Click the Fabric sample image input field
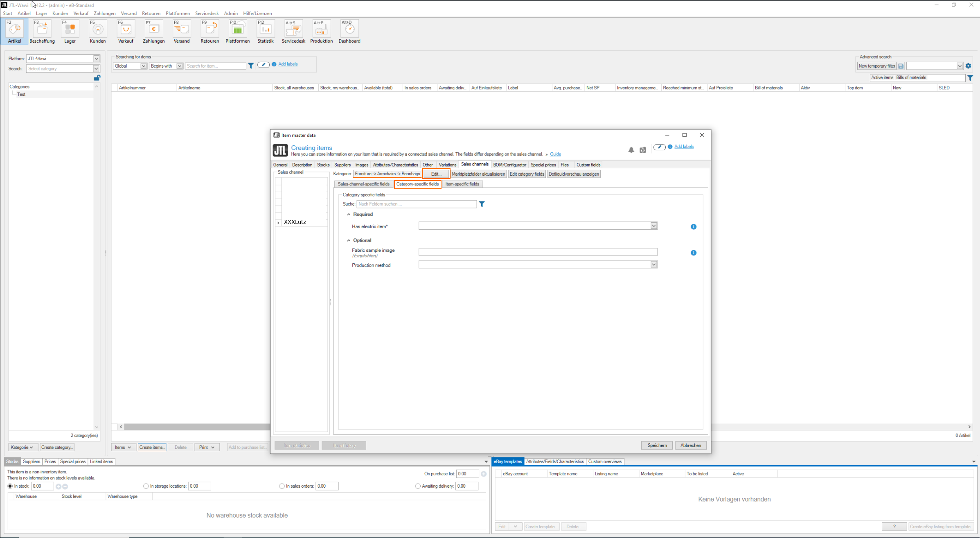Viewport: 980px width, 538px height. click(x=538, y=252)
